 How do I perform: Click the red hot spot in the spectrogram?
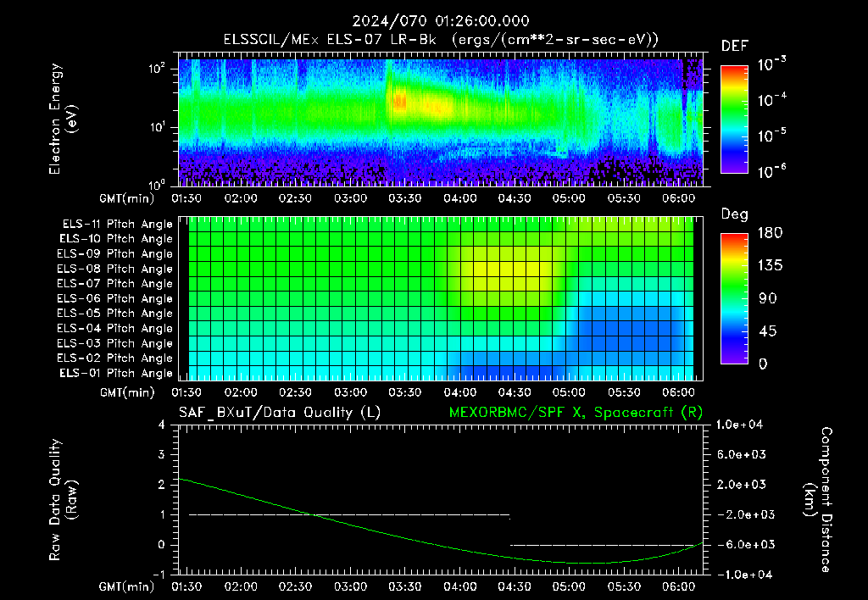click(x=400, y=102)
